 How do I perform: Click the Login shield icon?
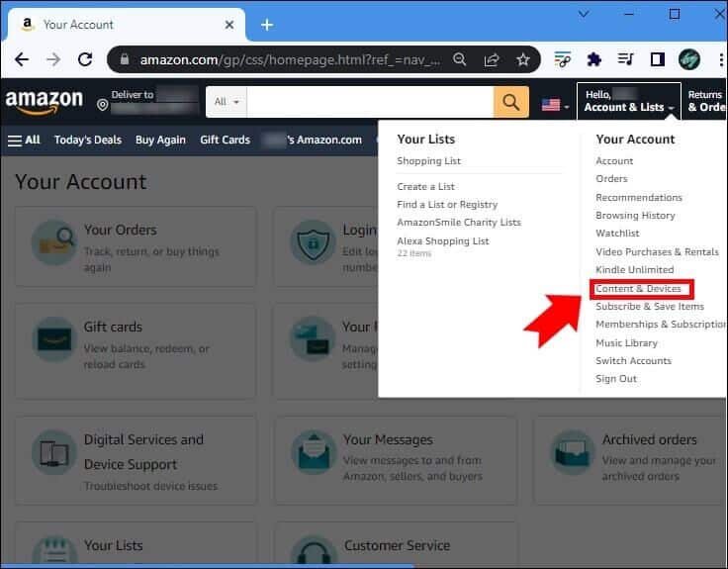click(x=314, y=242)
